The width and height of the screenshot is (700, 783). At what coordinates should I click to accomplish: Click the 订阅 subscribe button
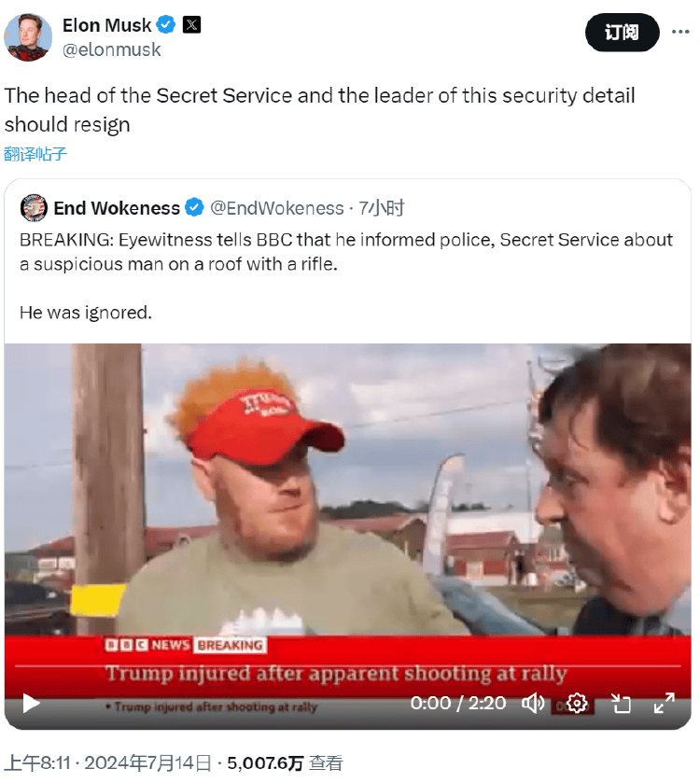pos(623,33)
